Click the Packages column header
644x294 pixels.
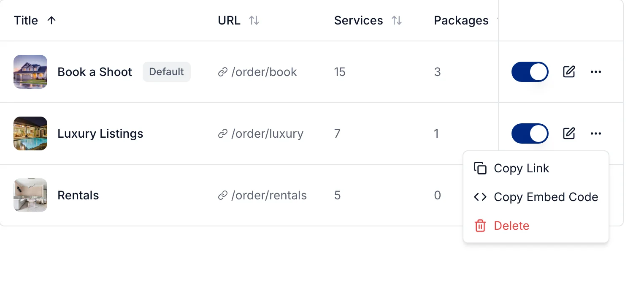[461, 20]
